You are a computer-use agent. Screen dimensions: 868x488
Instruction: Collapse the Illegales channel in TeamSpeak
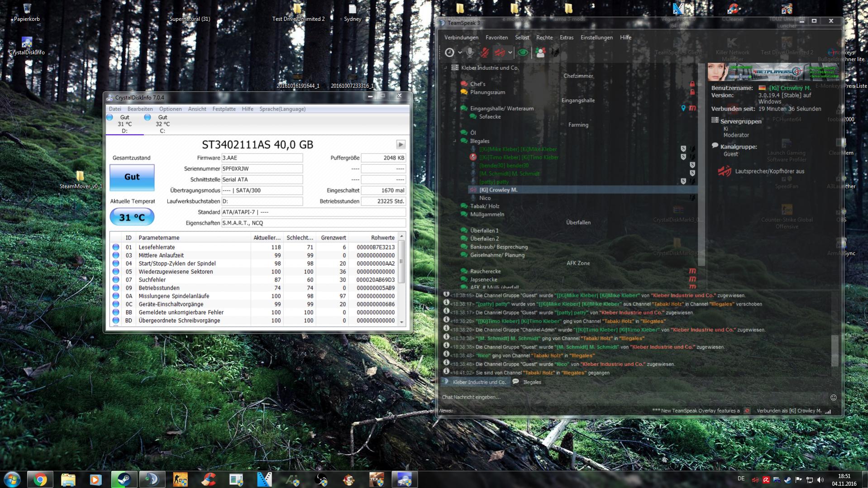455,141
